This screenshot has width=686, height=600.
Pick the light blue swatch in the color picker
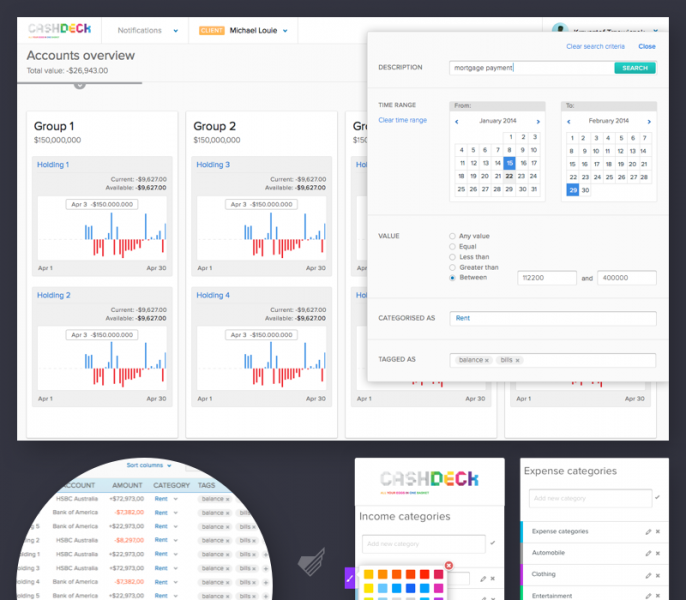click(x=382, y=588)
